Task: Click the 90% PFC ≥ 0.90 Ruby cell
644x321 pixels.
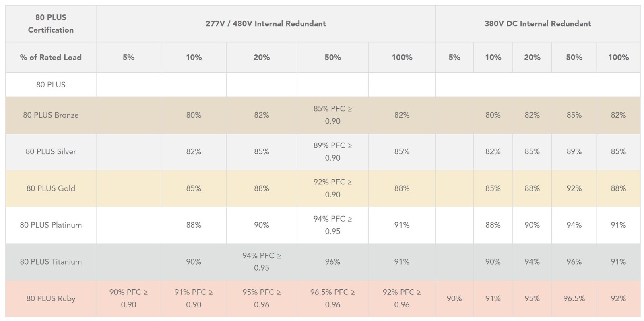Action: (128, 298)
